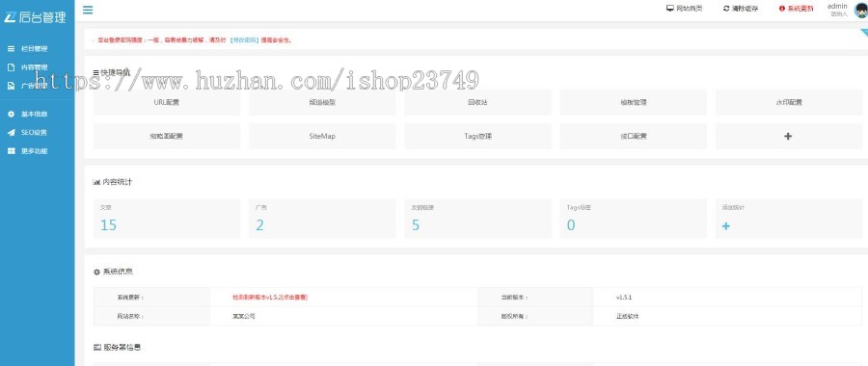Click the 修改密码 link in the warning

(x=243, y=40)
